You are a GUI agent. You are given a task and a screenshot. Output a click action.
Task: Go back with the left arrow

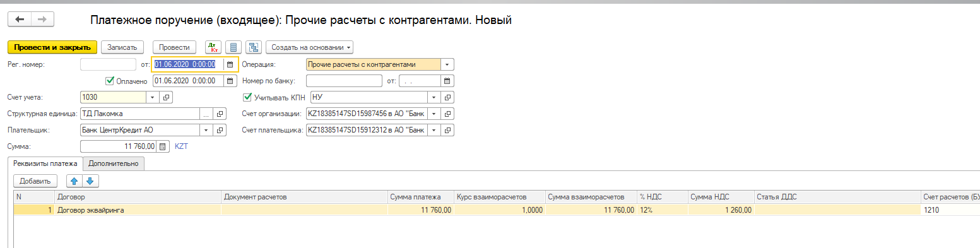tap(19, 20)
